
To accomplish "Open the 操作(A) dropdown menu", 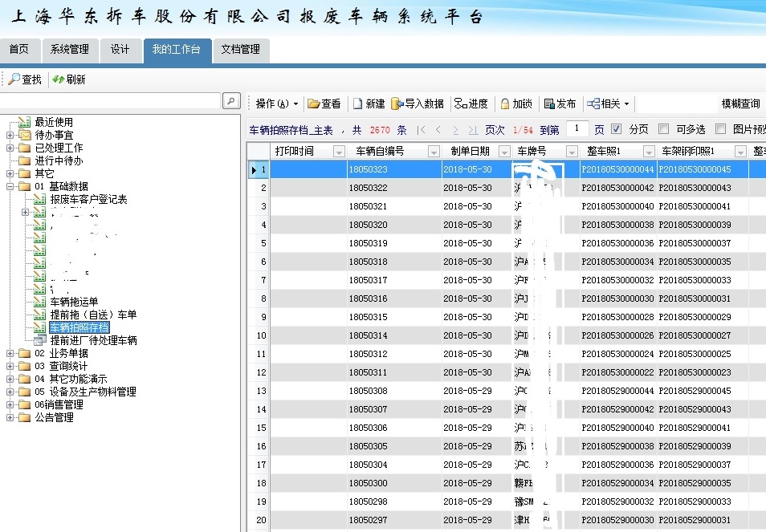I will (276, 104).
